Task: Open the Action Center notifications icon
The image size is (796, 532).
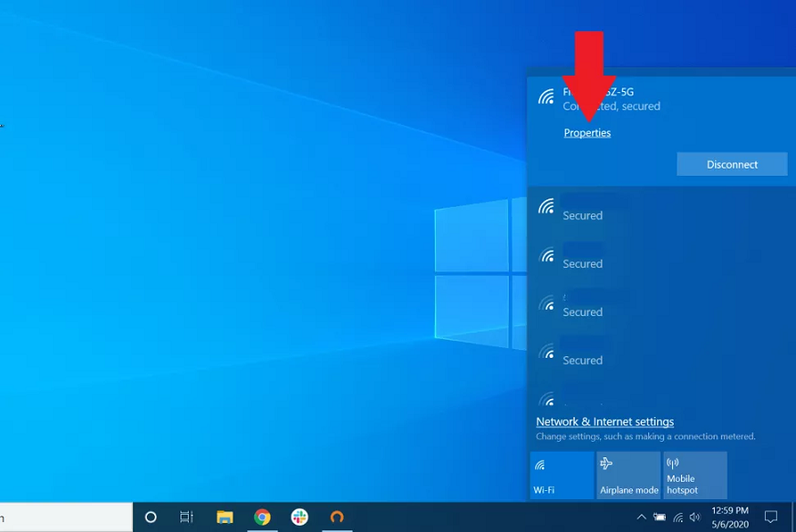Action: click(770, 517)
